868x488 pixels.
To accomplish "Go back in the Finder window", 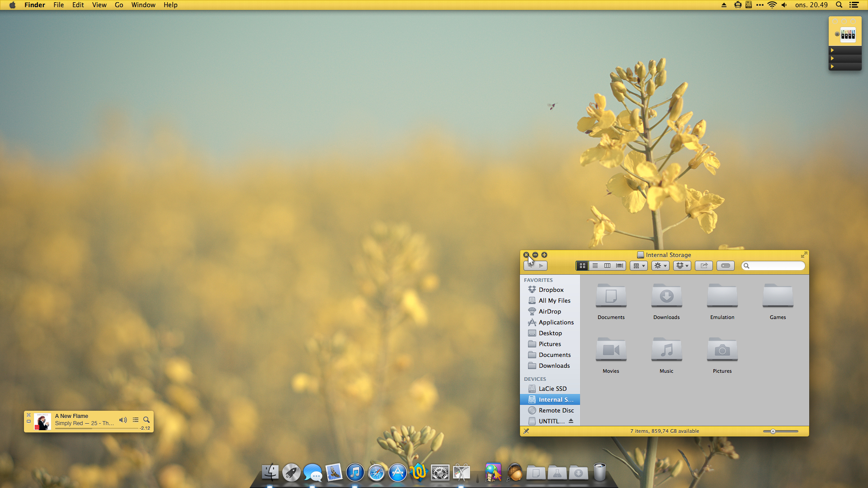I will pyautogui.click(x=530, y=266).
